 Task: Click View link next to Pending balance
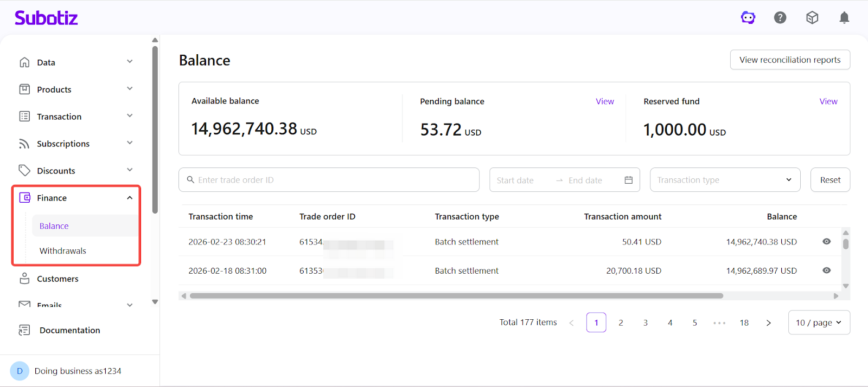point(604,101)
